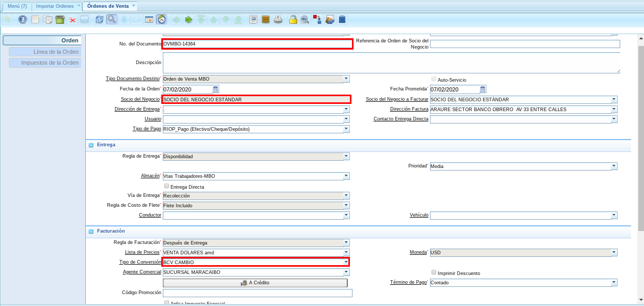Expand the Prioridad dropdown list

point(614,166)
